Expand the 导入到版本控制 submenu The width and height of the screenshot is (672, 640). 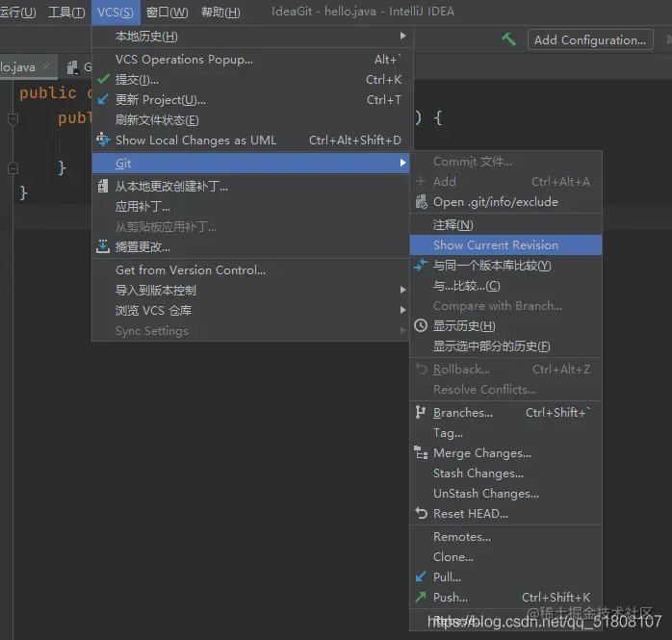pos(402,290)
